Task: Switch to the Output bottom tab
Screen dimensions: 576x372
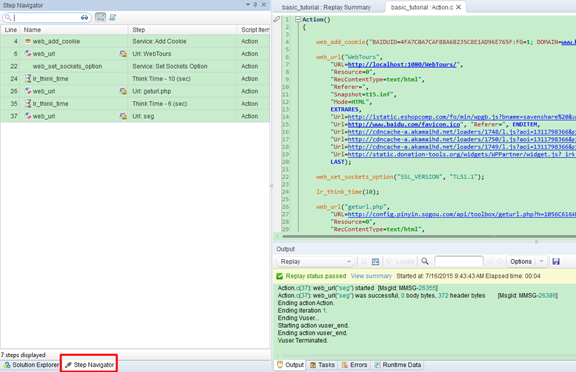Action: (x=290, y=365)
